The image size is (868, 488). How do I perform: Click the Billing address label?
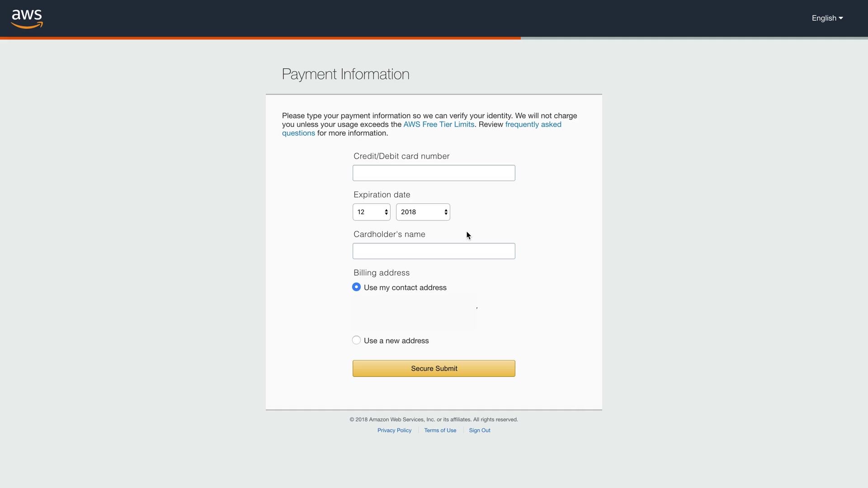pyautogui.click(x=381, y=272)
